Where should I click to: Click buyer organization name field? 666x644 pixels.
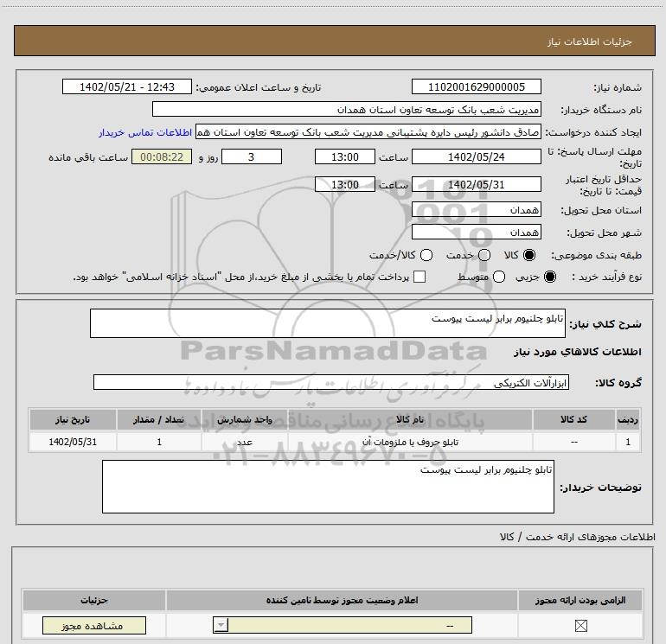click(x=347, y=109)
